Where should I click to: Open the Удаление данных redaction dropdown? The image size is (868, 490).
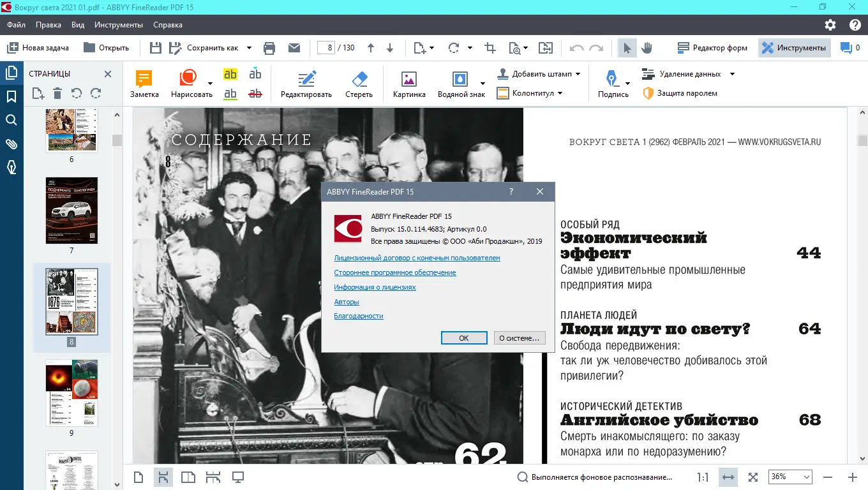pos(688,73)
